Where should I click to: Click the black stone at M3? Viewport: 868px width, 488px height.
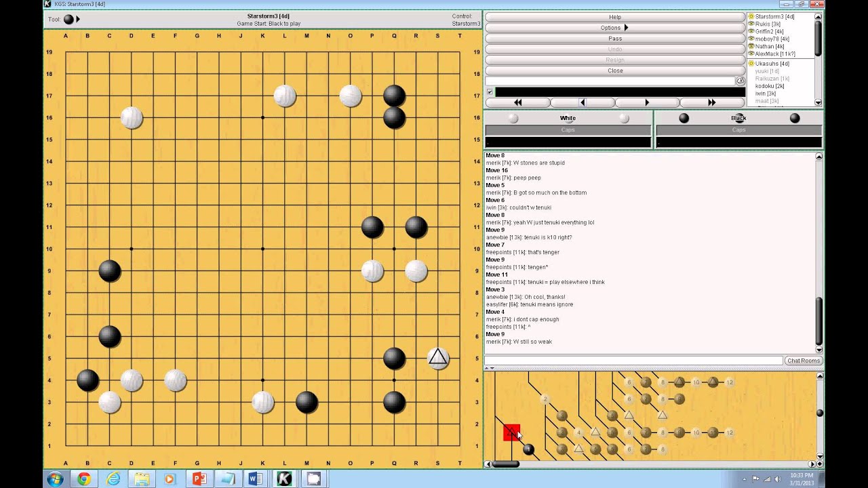coord(307,403)
